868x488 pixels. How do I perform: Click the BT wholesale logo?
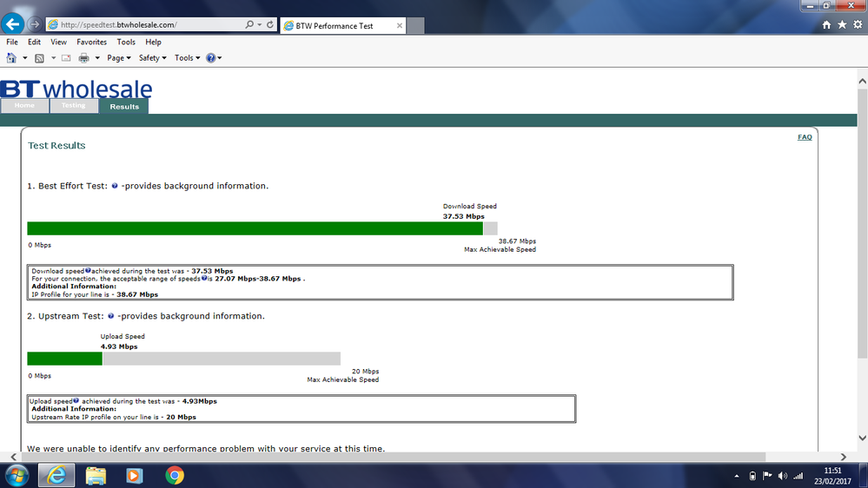[76, 89]
